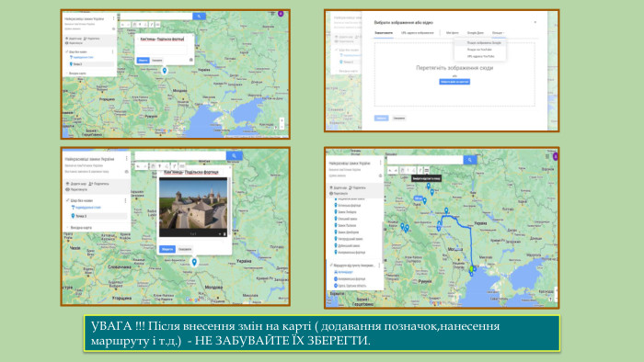Open the Автомаршрут link in the route layer

tap(344, 272)
